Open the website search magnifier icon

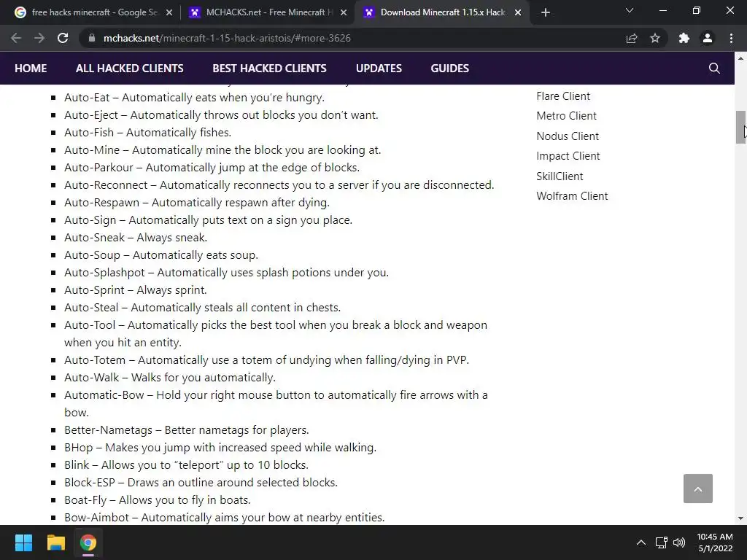[x=714, y=68]
